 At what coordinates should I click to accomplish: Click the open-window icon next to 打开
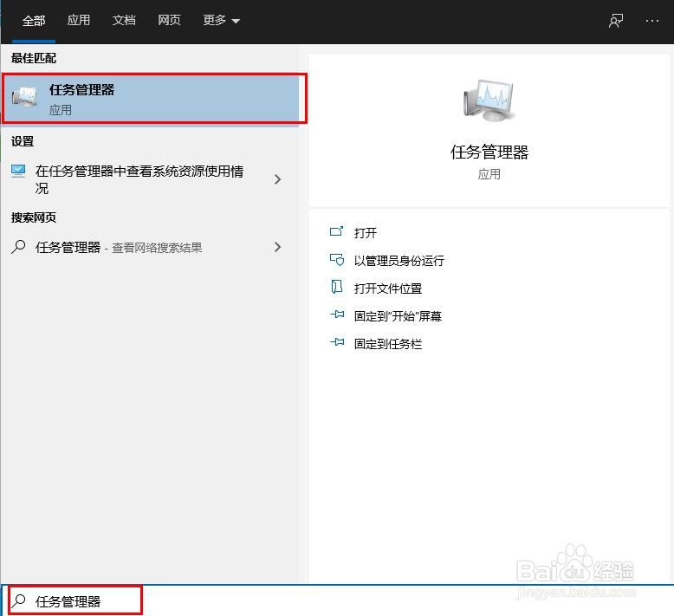tap(337, 231)
